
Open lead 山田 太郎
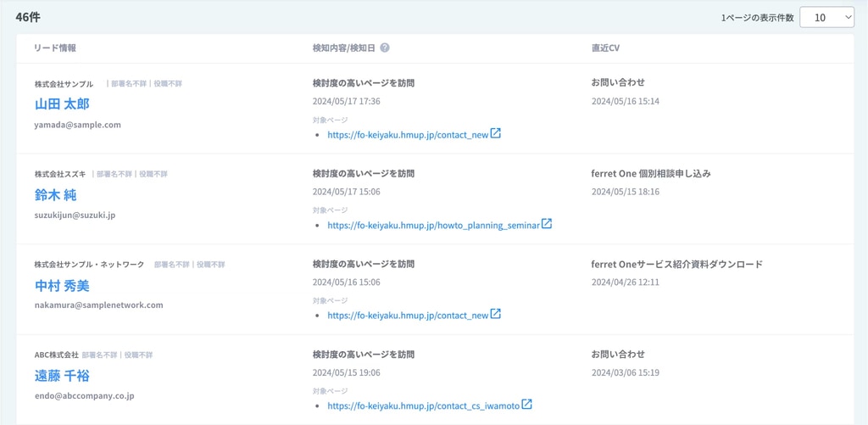pos(62,104)
